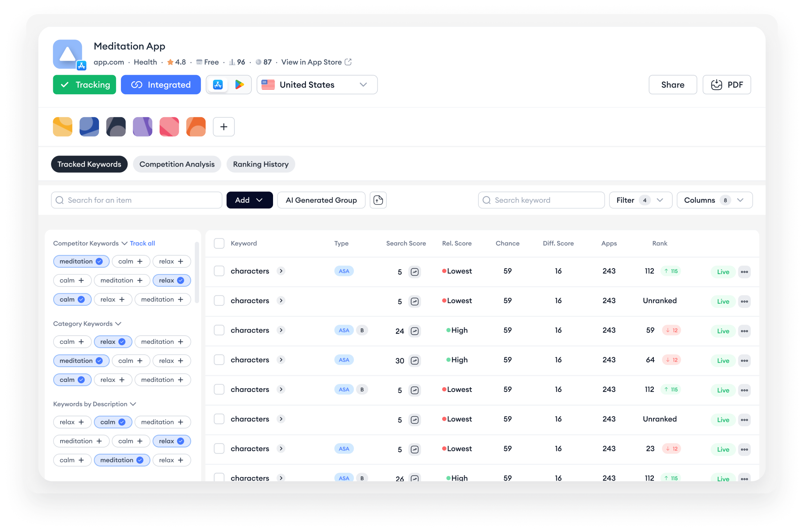Check the row with search score 30
This screenshot has width=804, height=532.
pyautogui.click(x=219, y=360)
